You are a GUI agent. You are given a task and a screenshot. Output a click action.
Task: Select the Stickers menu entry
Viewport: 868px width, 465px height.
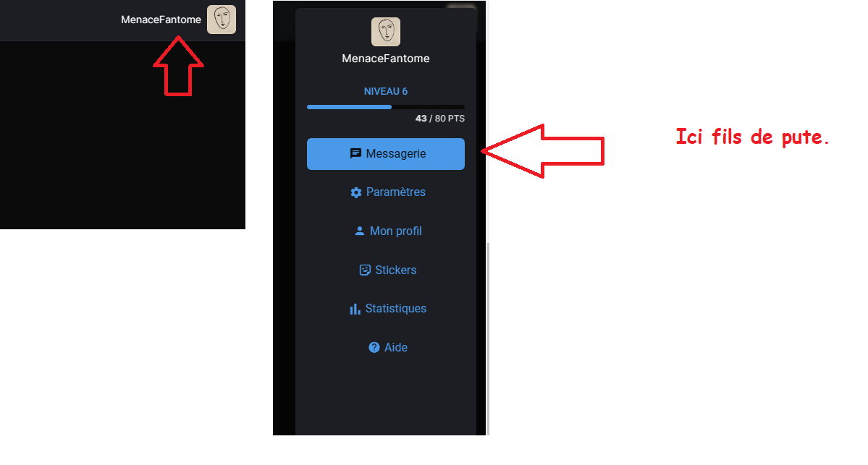click(388, 270)
